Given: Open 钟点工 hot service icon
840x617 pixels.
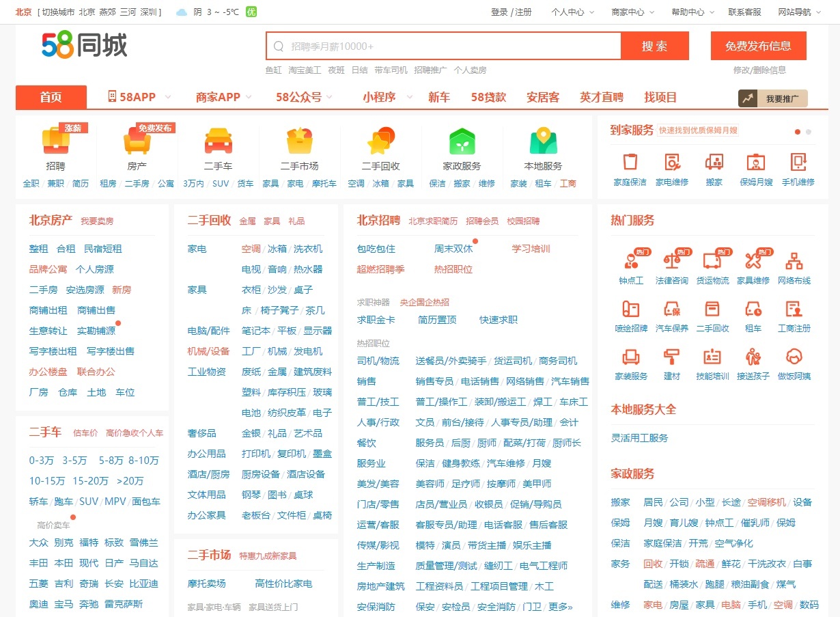Looking at the screenshot, I should point(631,260).
